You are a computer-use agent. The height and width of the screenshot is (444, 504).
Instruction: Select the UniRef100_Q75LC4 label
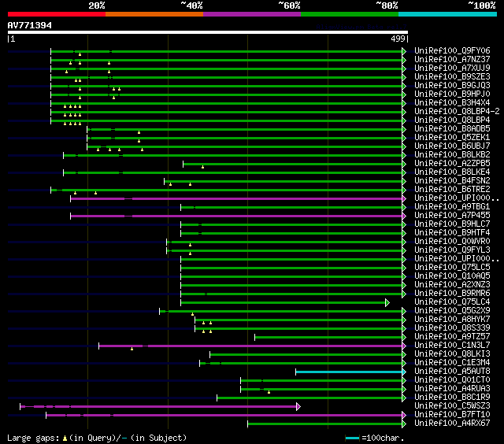point(452,302)
